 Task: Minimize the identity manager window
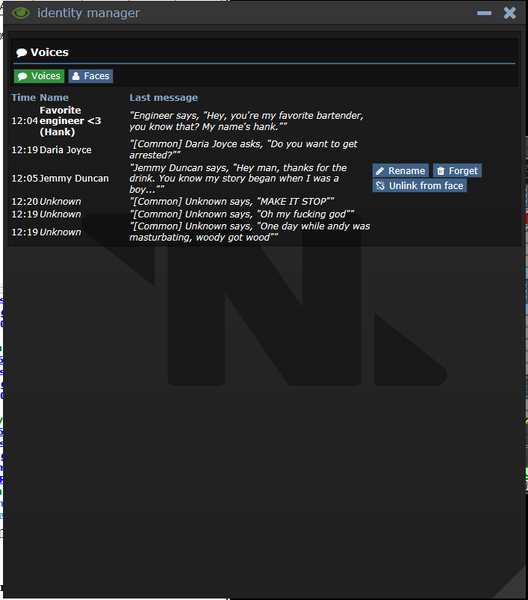pos(484,13)
